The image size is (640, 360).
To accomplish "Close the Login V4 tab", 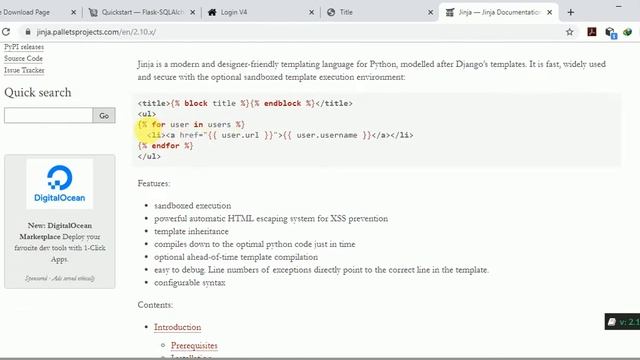I will tap(311, 12).
